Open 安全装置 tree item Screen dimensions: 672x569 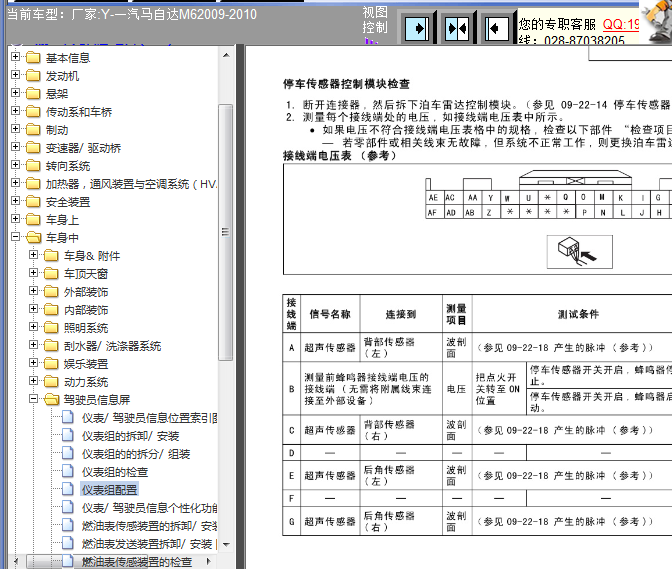68,202
